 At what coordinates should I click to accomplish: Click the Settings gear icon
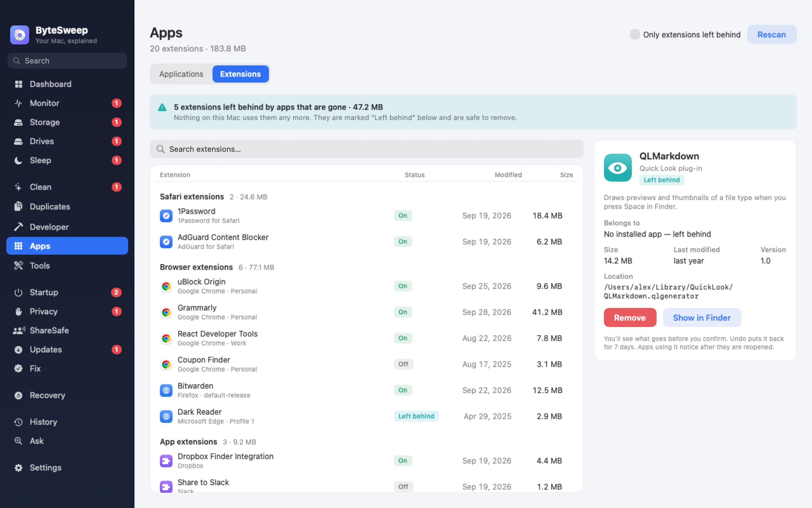click(x=18, y=467)
